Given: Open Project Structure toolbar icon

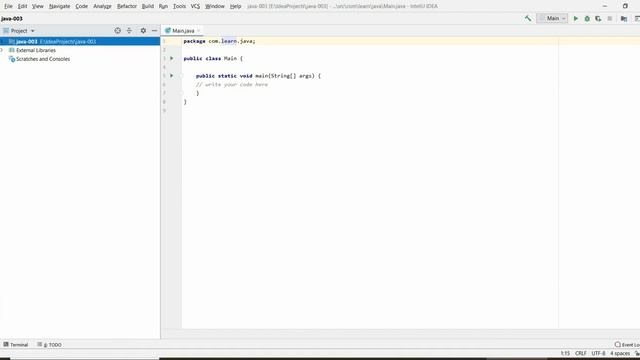Looking at the screenshot, I should click(624, 18).
